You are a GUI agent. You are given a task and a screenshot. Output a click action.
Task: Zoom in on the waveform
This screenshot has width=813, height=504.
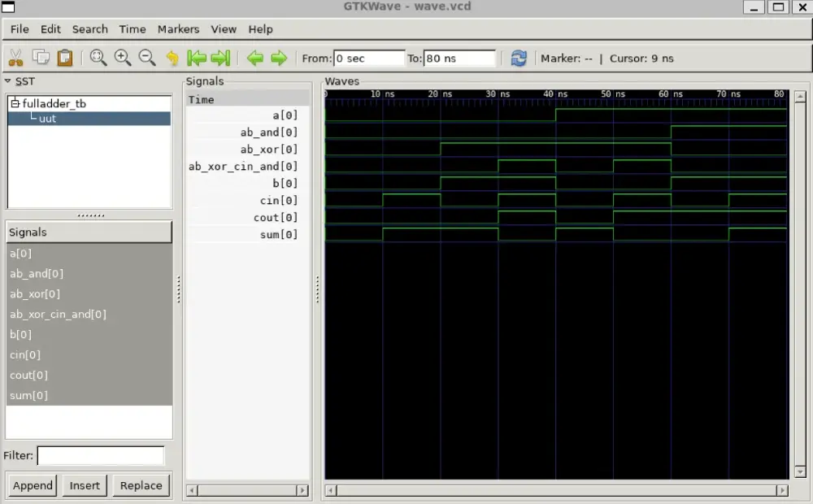click(x=123, y=58)
